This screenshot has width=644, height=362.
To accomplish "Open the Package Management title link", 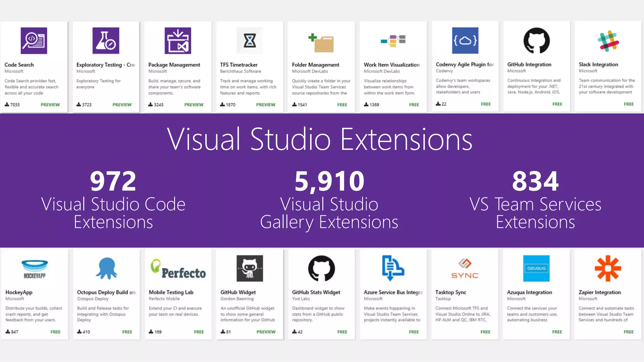I will click(x=174, y=65).
